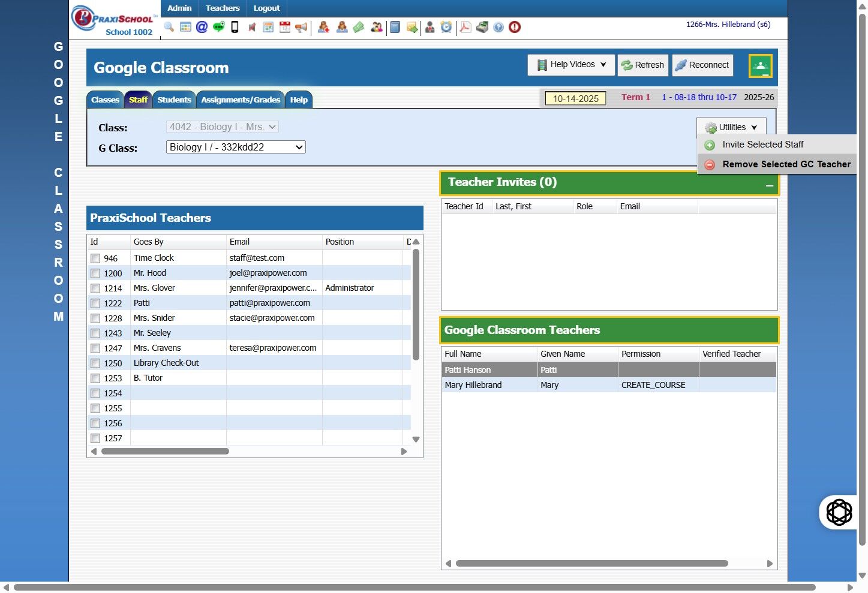The image size is (868, 593).
Task: Click the muted speaker icon
Action: (252, 27)
